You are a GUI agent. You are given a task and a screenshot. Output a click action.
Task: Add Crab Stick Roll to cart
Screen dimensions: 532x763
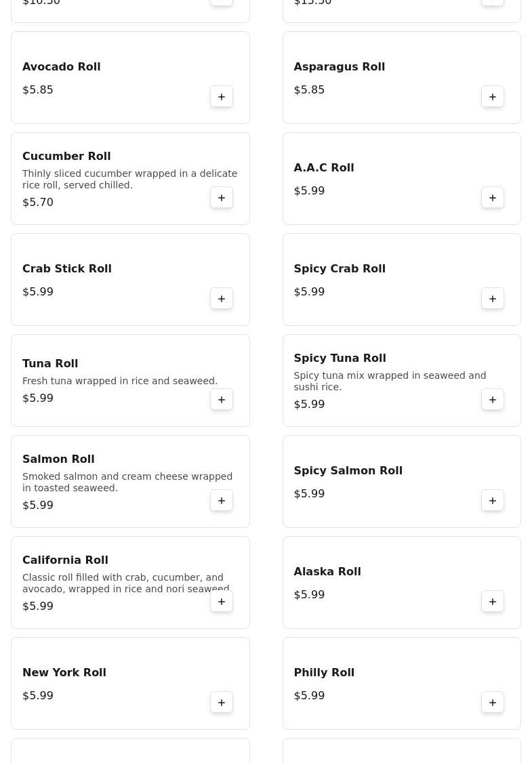[222, 299]
